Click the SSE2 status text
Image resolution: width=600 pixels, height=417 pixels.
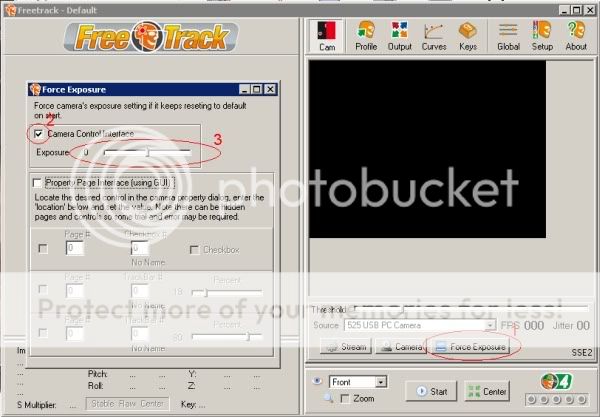pos(582,352)
